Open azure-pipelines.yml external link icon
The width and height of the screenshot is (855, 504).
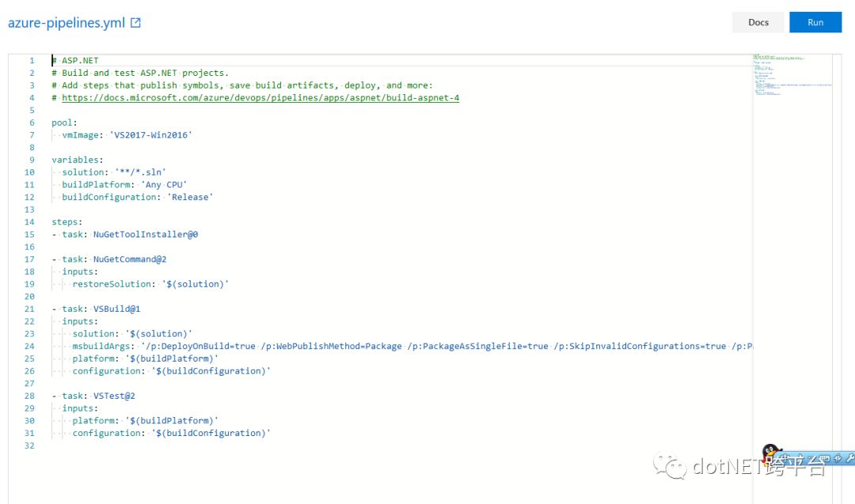pyautogui.click(x=136, y=23)
